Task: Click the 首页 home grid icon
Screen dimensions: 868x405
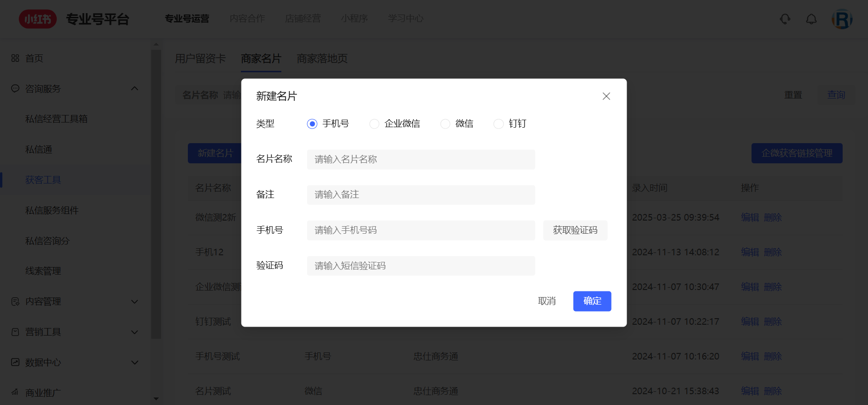Action: click(15, 58)
